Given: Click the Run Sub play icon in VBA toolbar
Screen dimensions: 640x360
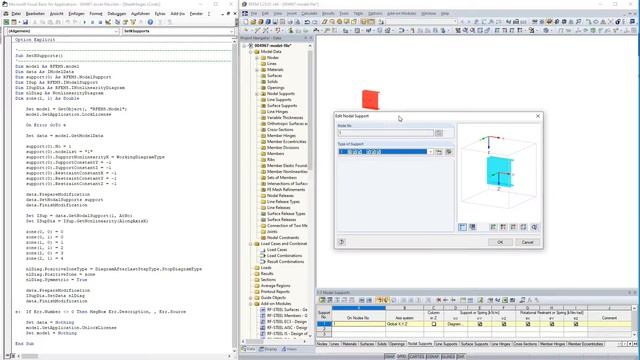Looking at the screenshot, I should point(84,22).
